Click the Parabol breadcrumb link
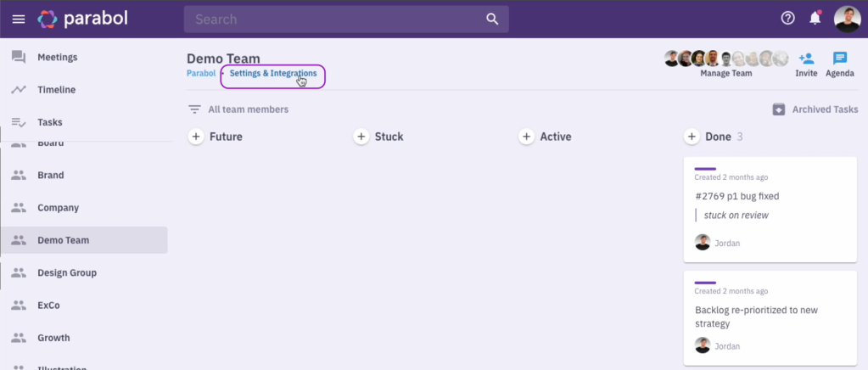The image size is (868, 370). tap(201, 73)
